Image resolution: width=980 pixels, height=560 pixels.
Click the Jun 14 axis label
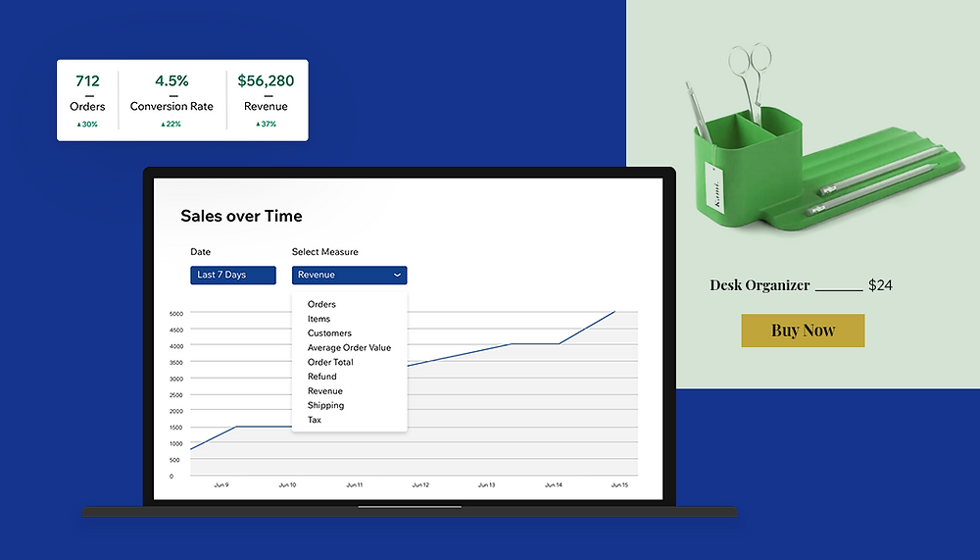(x=553, y=484)
